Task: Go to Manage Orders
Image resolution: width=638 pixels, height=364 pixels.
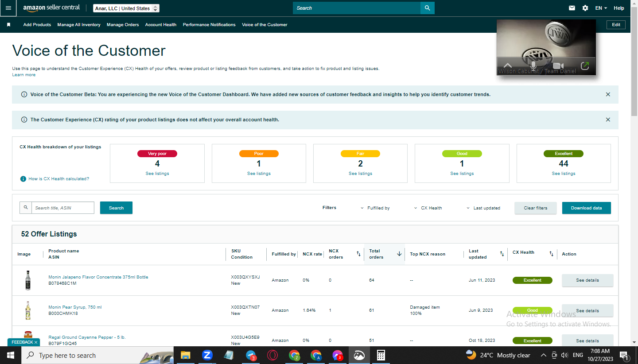Action: (x=123, y=25)
